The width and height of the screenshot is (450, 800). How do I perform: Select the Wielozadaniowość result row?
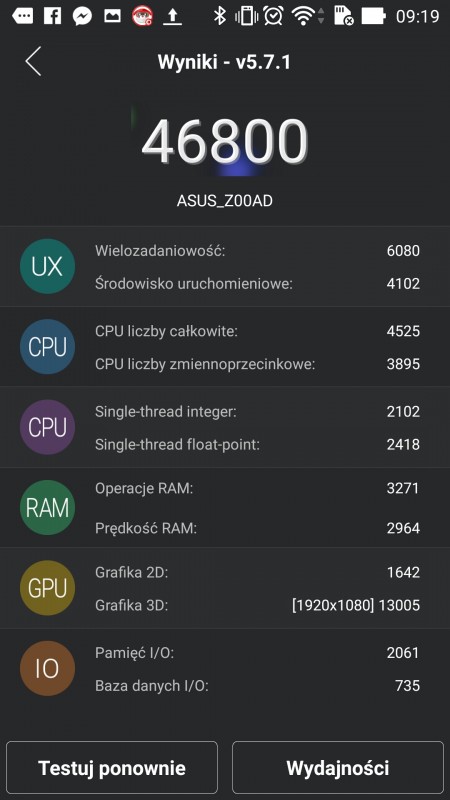point(257,251)
